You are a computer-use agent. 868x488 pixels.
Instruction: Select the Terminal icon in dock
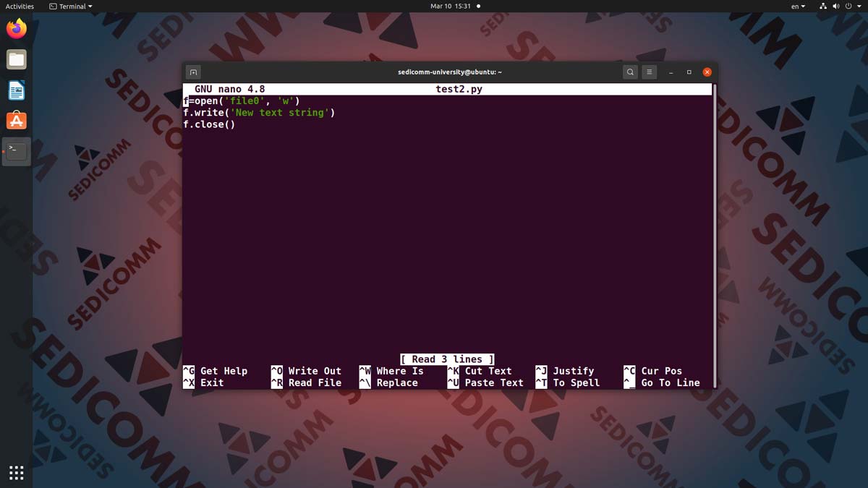tap(16, 151)
